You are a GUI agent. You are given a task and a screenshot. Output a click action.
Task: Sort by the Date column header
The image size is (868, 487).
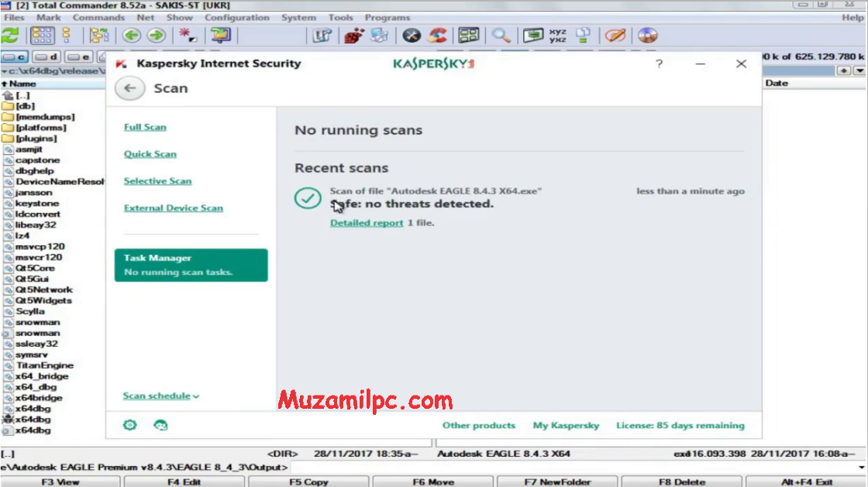tap(815, 84)
